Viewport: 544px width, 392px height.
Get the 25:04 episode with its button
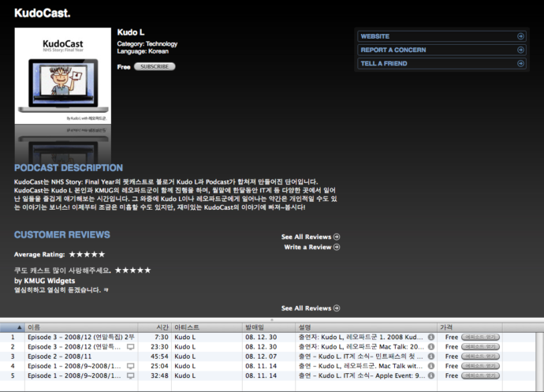[480, 366]
